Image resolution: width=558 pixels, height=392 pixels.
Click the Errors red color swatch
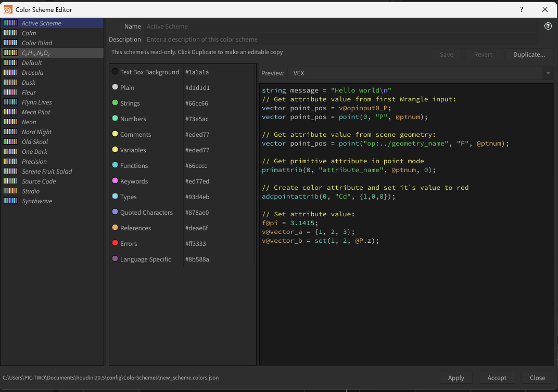tap(115, 243)
